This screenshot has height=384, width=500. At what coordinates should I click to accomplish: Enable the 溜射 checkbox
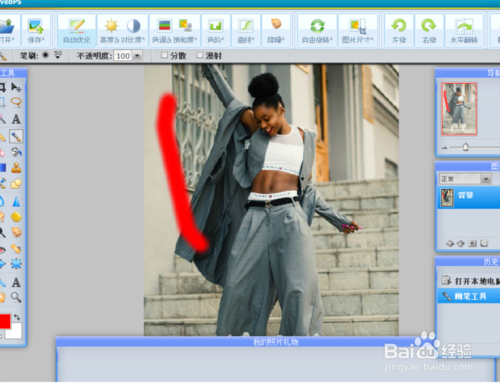click(199, 55)
